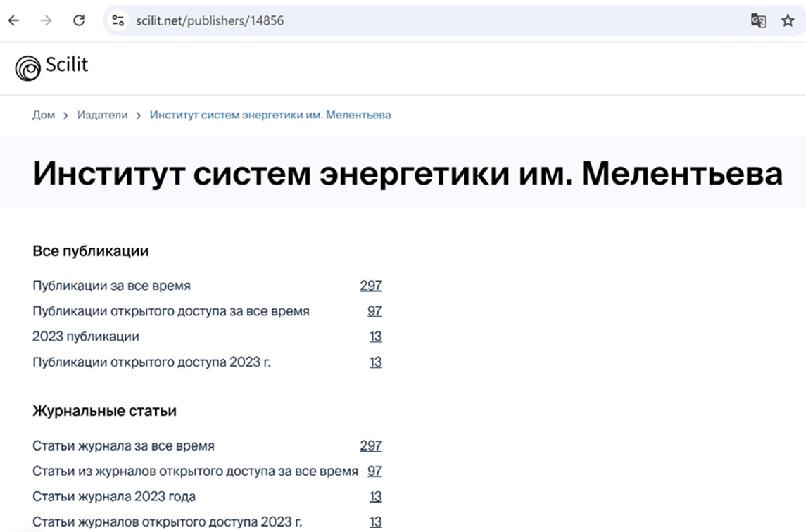Click the page title Институт систем энергетики
Image resolution: width=806 pixels, height=532 pixels.
[407, 173]
